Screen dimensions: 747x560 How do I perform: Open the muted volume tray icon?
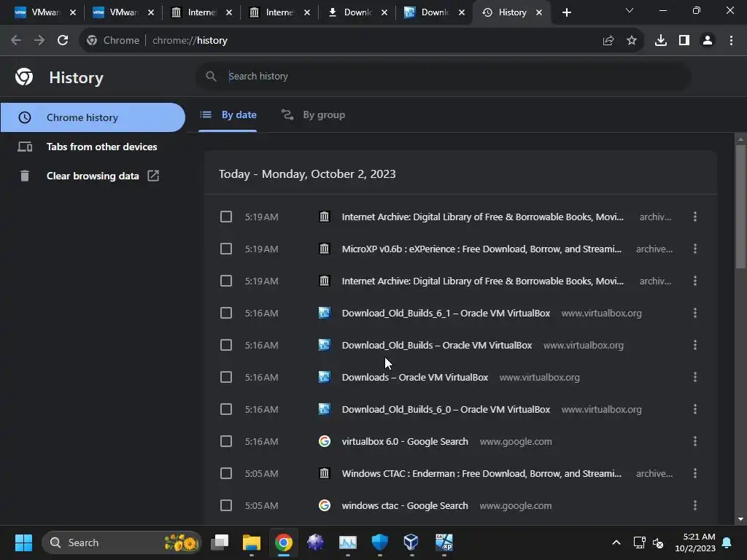pos(659,542)
